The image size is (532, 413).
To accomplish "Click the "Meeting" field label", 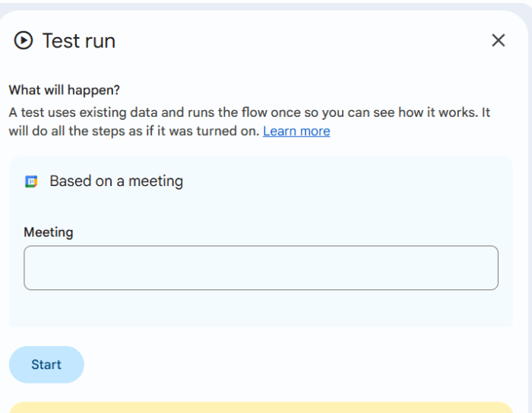I will tap(49, 232).
